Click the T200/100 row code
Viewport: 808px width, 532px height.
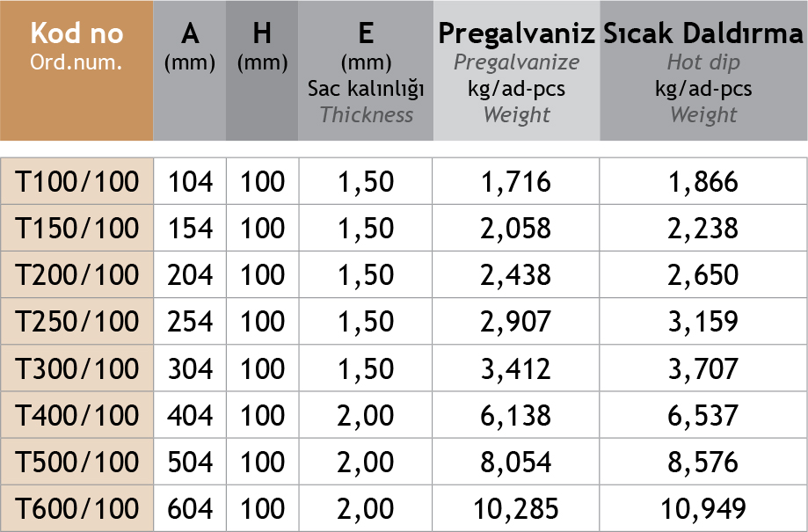77,275
